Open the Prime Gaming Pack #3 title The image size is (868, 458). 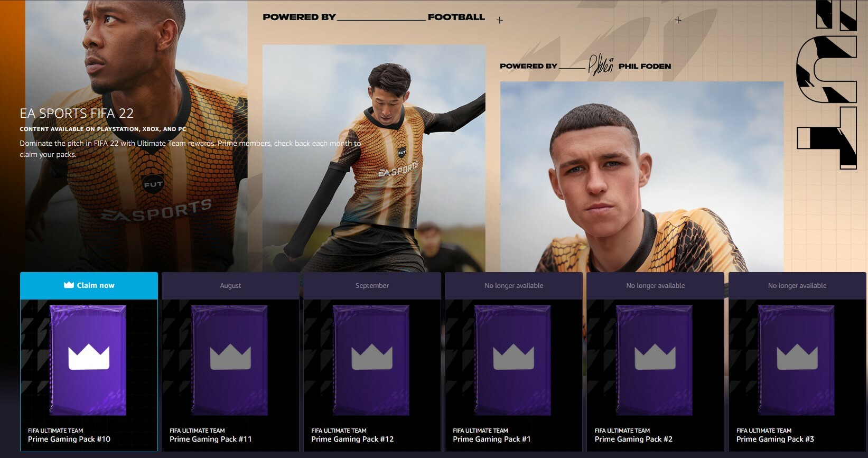pyautogui.click(x=775, y=439)
